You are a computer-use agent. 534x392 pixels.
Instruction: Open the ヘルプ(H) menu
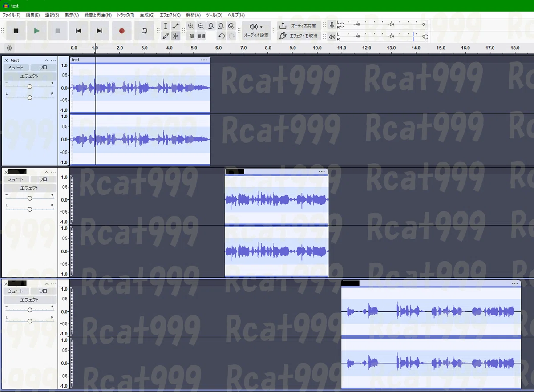coord(236,15)
